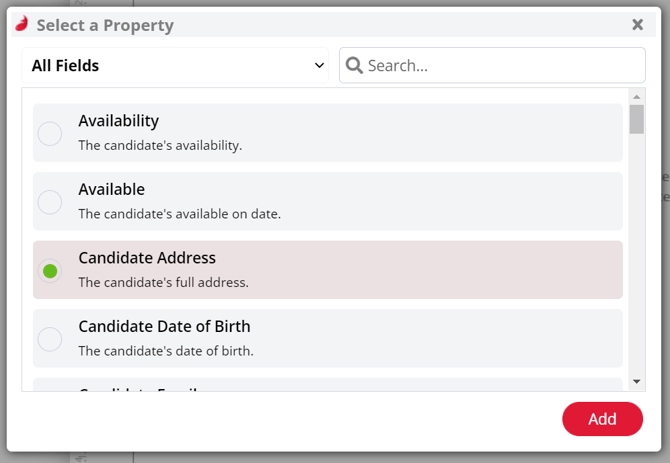
Task: Click the magnifying glass search icon
Action: 354,65
